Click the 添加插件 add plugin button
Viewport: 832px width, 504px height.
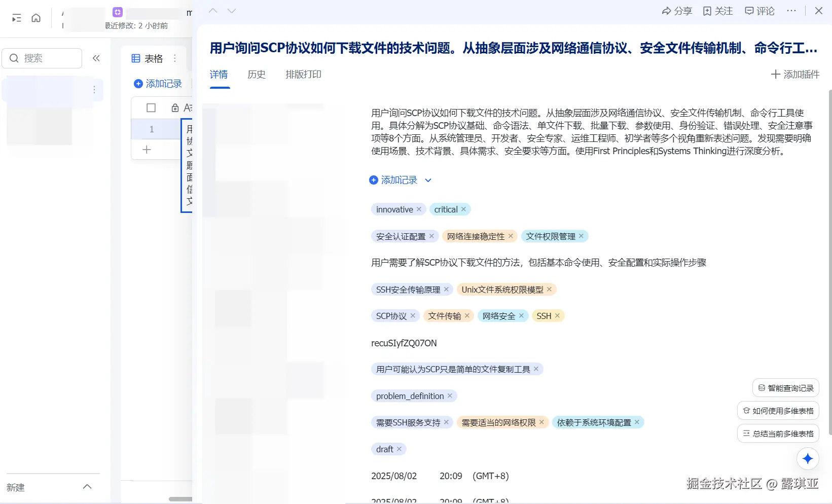pos(795,75)
